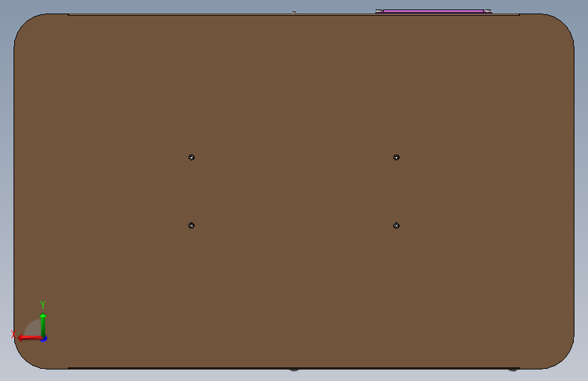Select the lower-right screw hole on panel

point(396,225)
